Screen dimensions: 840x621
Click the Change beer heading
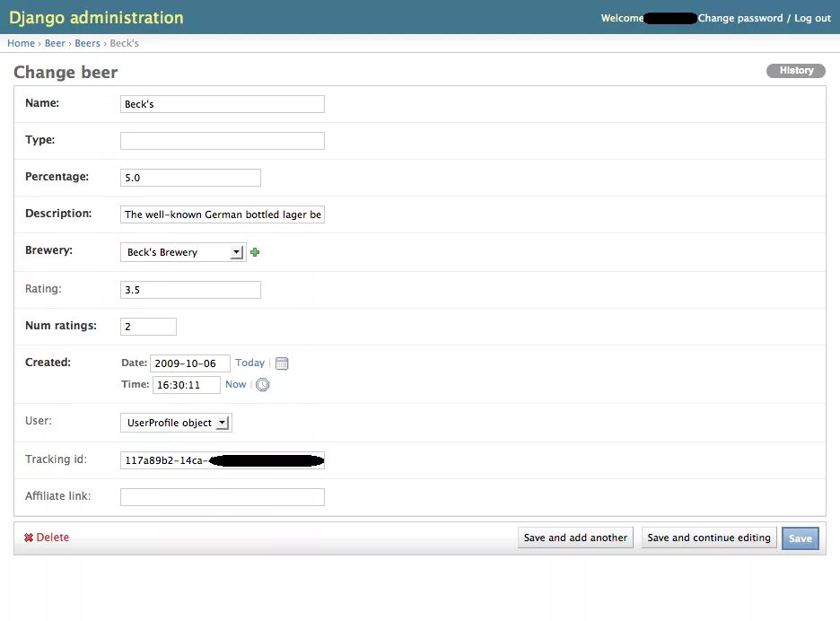(x=66, y=73)
